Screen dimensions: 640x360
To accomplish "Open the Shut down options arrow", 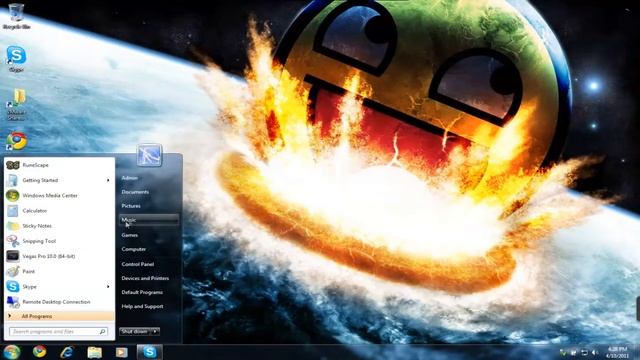I will point(155,331).
